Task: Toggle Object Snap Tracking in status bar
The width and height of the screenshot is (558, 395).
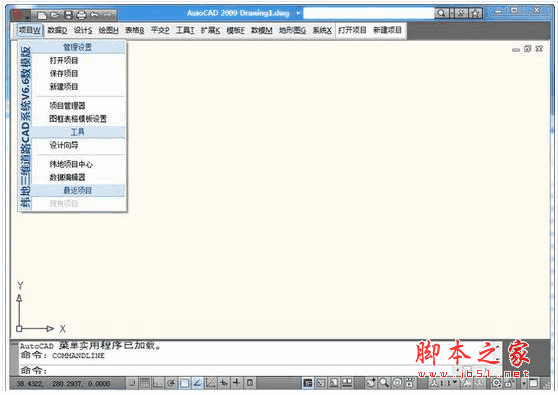Action: click(198, 383)
